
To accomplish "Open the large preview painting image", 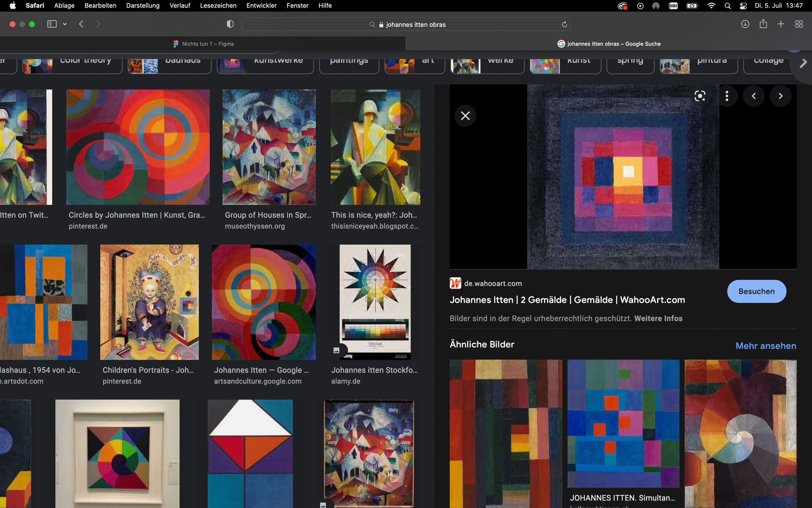I will coord(623,177).
